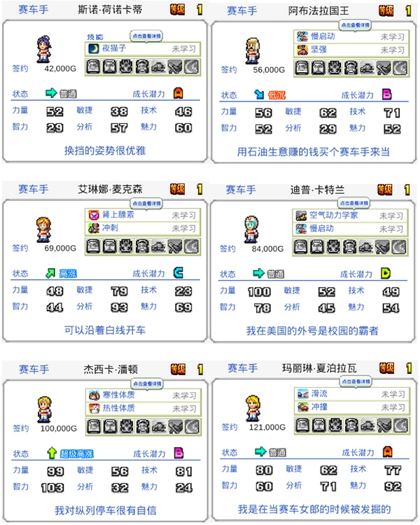
Task: Click the 低沉 status indicator
Action: coord(276,95)
